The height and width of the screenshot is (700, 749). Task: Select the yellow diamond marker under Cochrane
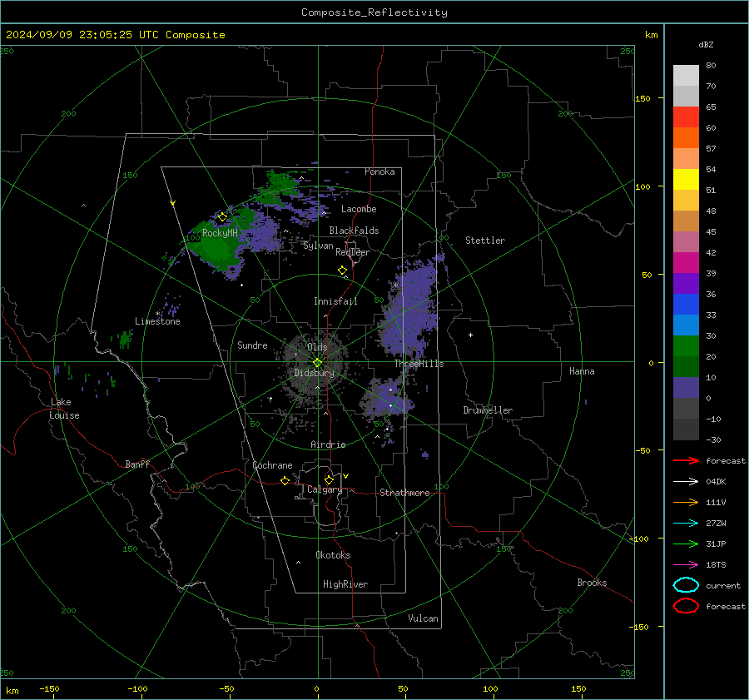pos(285,480)
